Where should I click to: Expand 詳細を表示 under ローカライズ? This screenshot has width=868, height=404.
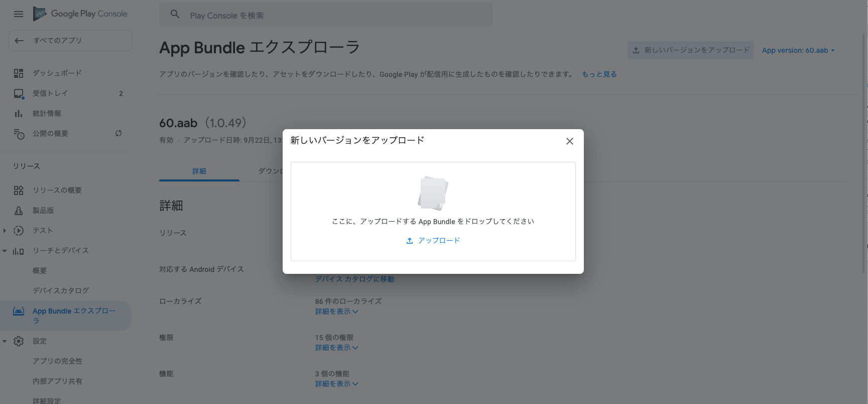coord(337,312)
